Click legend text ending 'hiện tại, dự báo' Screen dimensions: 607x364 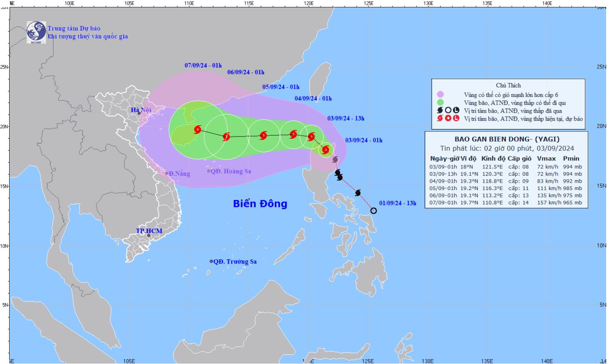pyautogui.click(x=524, y=118)
